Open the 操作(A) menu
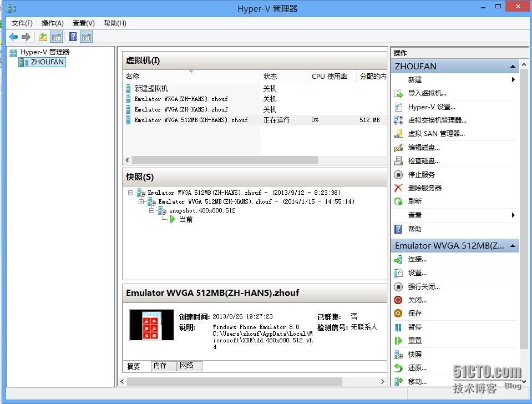Viewport: 532px width, 404px height. (53, 23)
